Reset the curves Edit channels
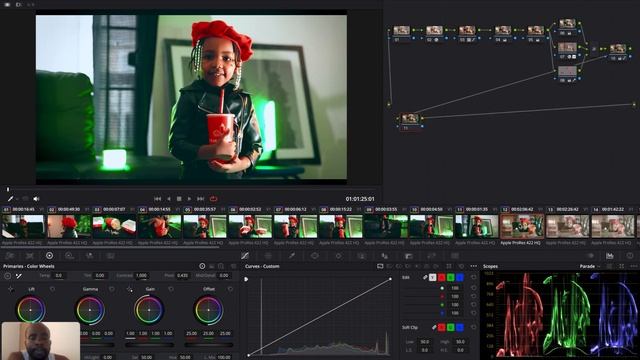 coord(473,277)
